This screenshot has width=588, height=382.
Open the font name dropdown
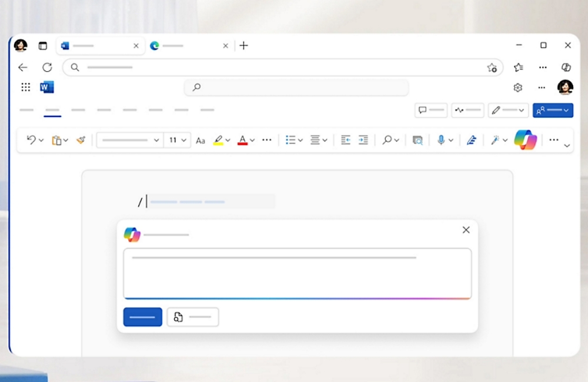[x=130, y=140]
